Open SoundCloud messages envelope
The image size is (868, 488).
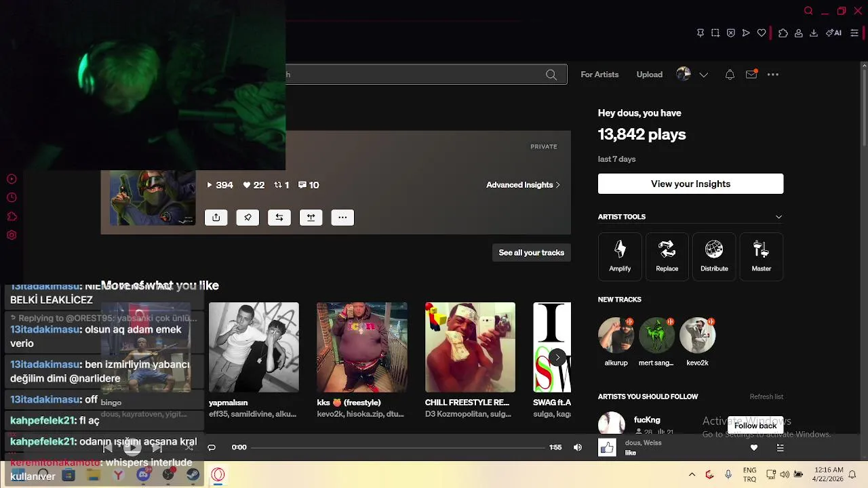(x=751, y=75)
